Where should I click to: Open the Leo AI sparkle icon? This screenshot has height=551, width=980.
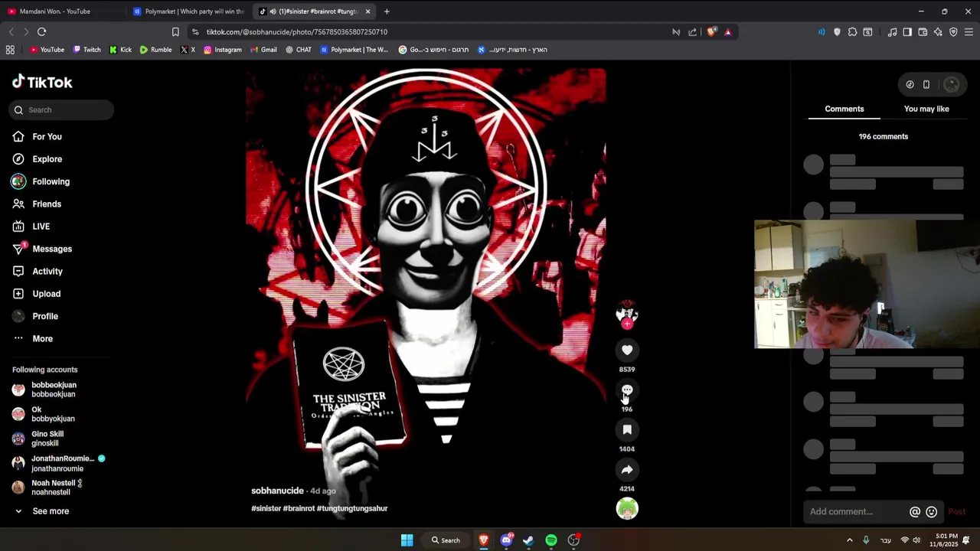pyautogui.click(x=938, y=32)
